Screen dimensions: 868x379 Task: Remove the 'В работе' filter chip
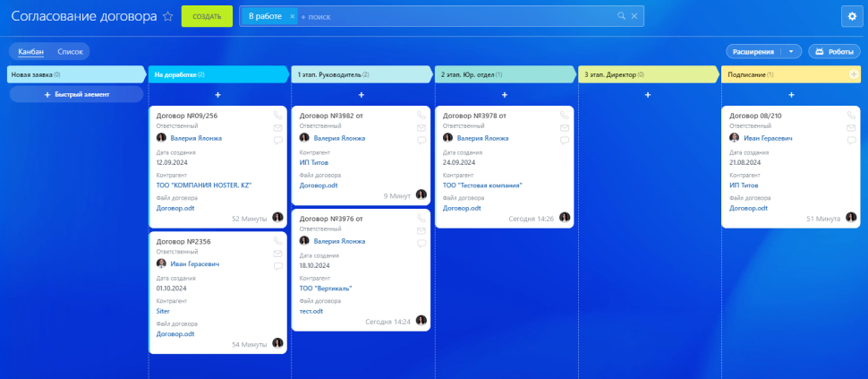click(292, 17)
